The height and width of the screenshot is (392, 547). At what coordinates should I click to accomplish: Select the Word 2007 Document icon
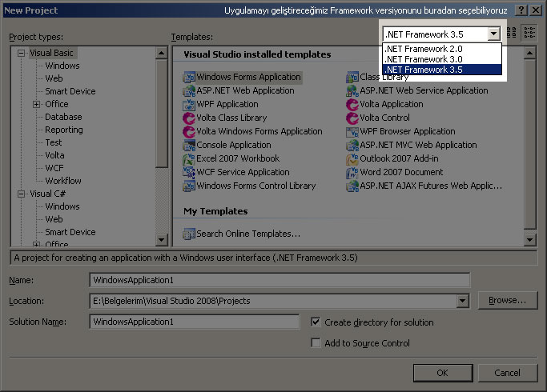coord(352,173)
